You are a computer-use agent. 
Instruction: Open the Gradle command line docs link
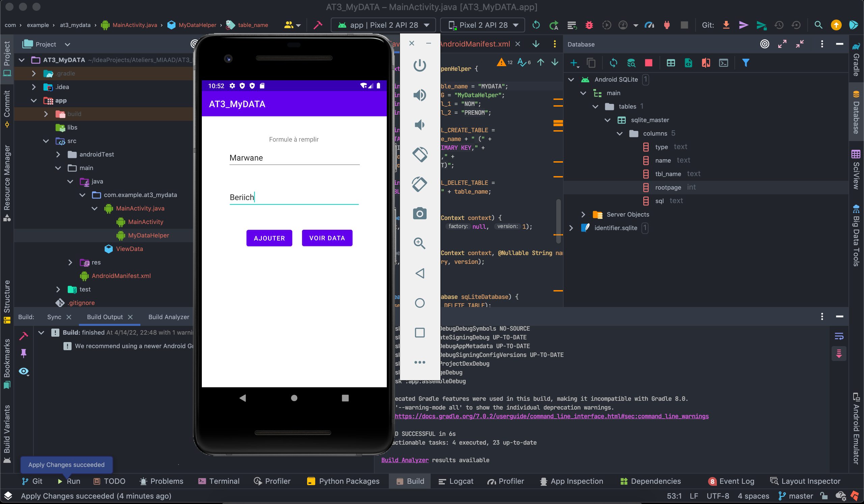tap(551, 416)
